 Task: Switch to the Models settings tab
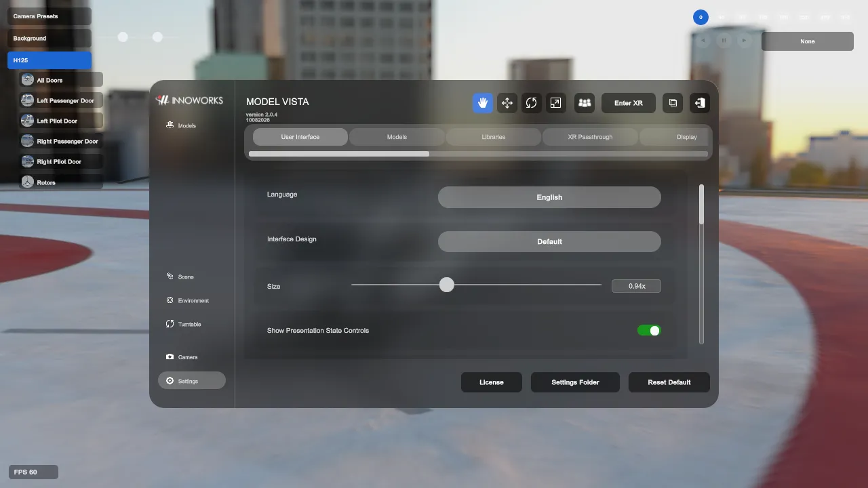tap(397, 137)
